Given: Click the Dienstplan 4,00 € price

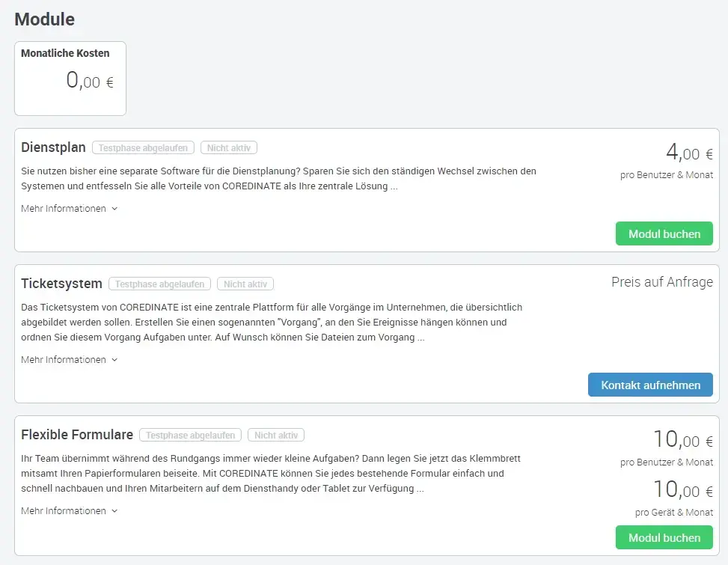Looking at the screenshot, I should (x=688, y=154).
